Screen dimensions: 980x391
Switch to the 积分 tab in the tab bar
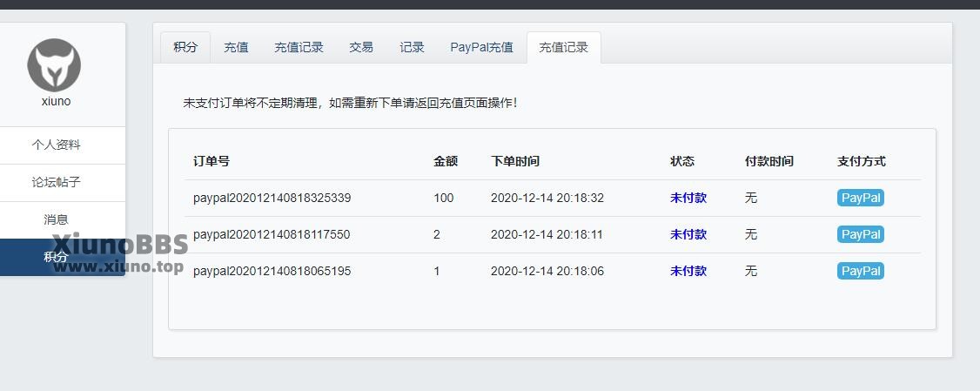(185, 48)
